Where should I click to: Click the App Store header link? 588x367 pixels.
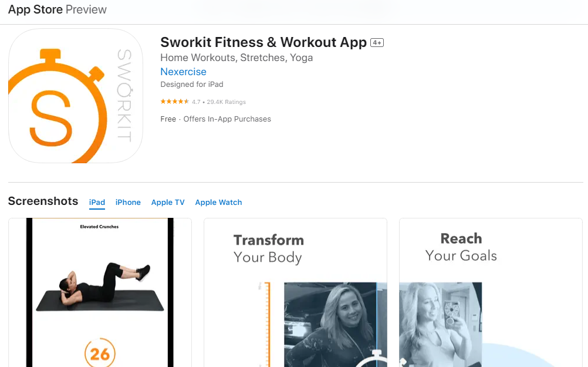35,9
